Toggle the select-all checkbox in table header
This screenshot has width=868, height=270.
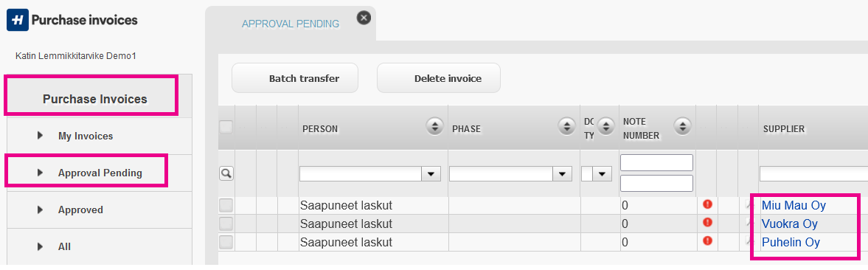click(226, 127)
